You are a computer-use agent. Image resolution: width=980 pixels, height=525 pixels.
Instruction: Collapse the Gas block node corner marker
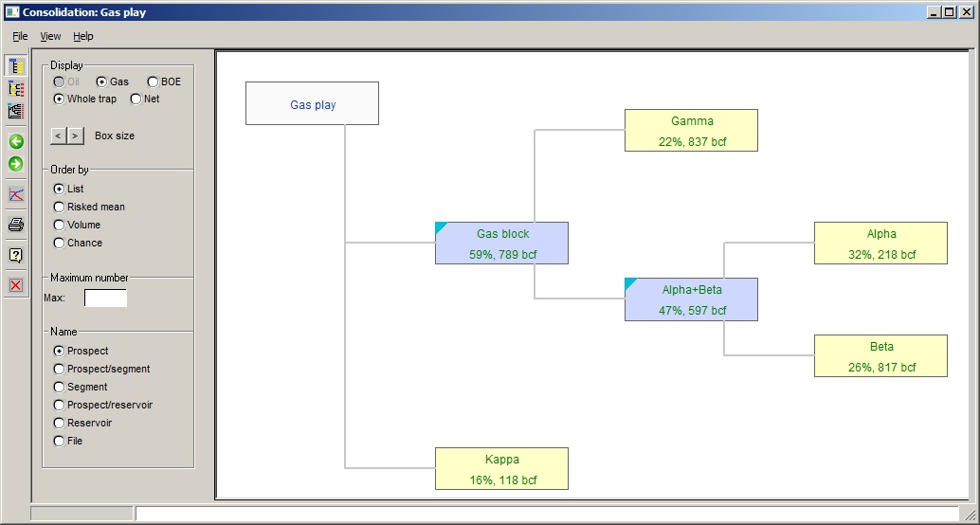(x=440, y=226)
